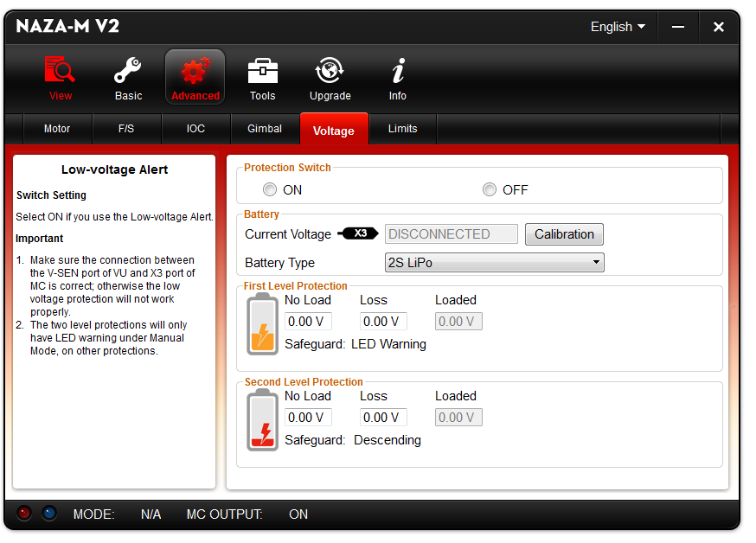Set Protection Switch to OFF

(490, 189)
